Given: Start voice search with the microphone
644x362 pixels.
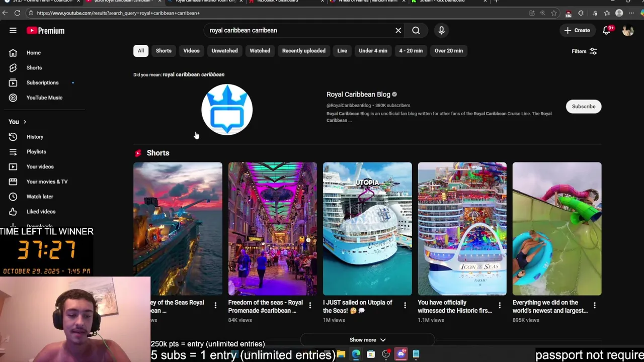Looking at the screenshot, I should point(441,31).
